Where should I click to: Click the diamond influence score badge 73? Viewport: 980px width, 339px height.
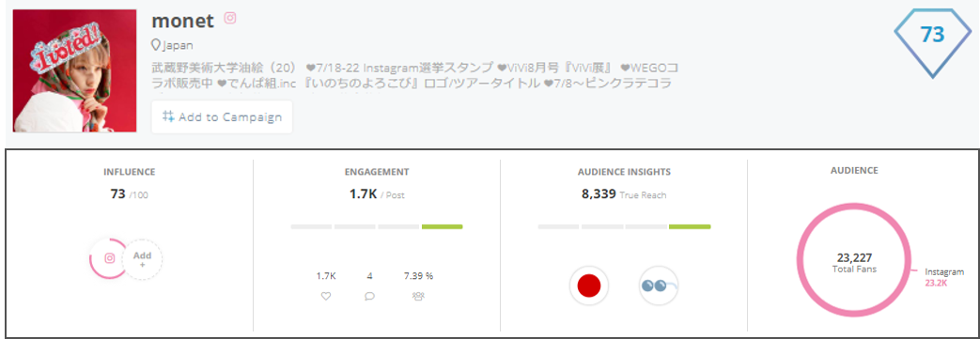pyautogui.click(x=932, y=43)
